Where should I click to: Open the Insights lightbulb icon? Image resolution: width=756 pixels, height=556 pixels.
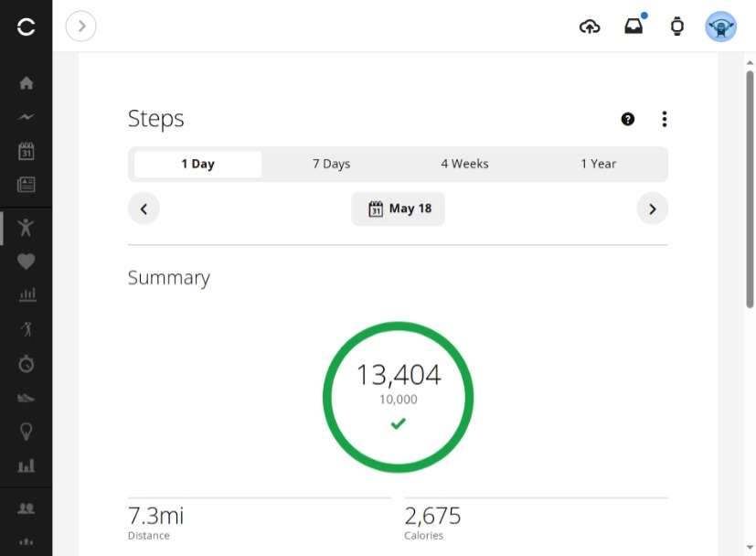[x=26, y=431]
